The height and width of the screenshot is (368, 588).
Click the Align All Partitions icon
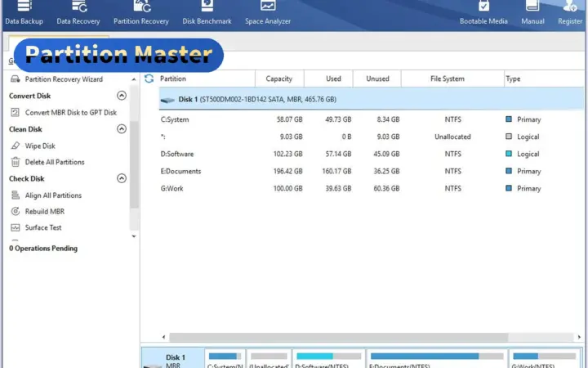click(x=16, y=195)
